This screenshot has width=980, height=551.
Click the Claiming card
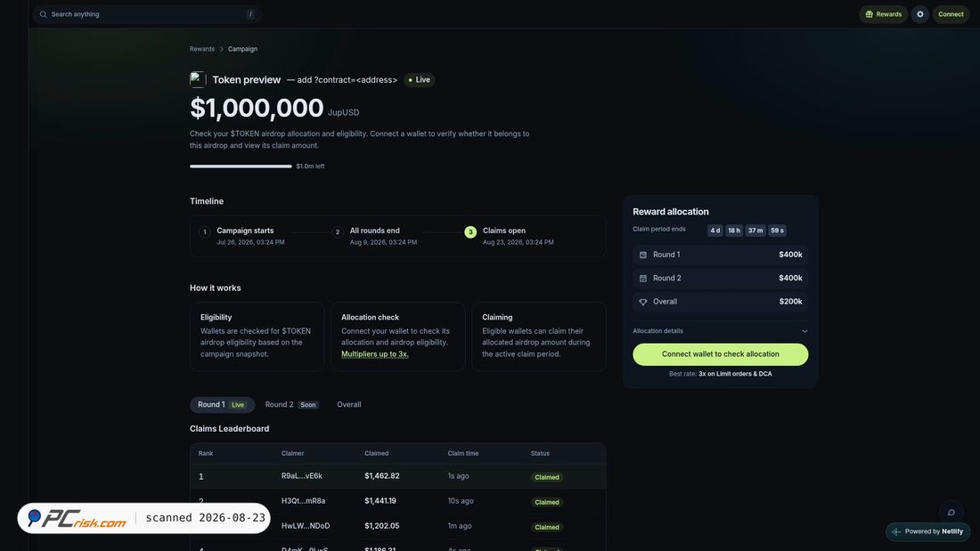click(539, 336)
